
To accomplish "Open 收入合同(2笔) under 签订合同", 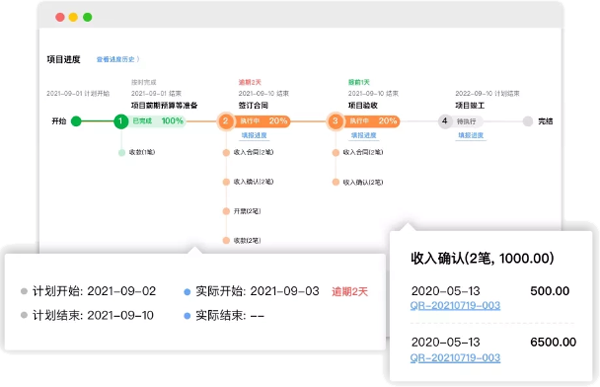I will (x=253, y=152).
